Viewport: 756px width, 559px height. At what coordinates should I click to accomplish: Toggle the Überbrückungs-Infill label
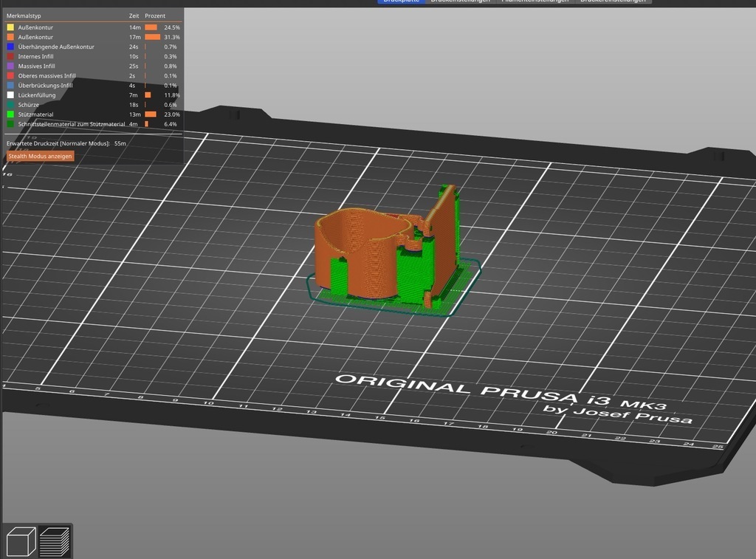click(45, 86)
